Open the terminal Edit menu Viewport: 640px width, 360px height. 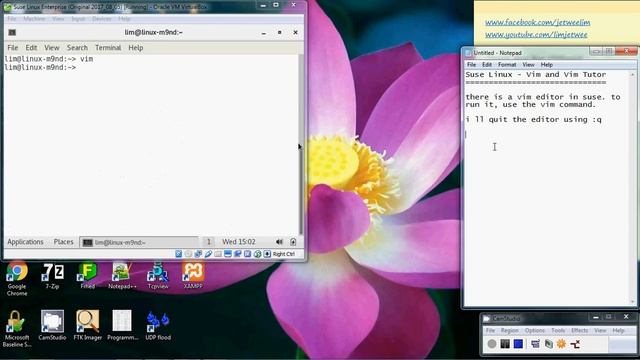pyautogui.click(x=31, y=48)
